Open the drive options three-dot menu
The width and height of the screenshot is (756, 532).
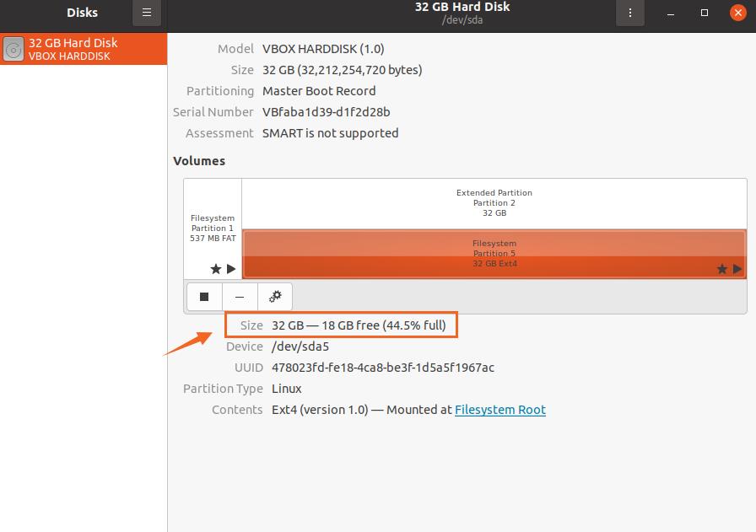click(629, 13)
